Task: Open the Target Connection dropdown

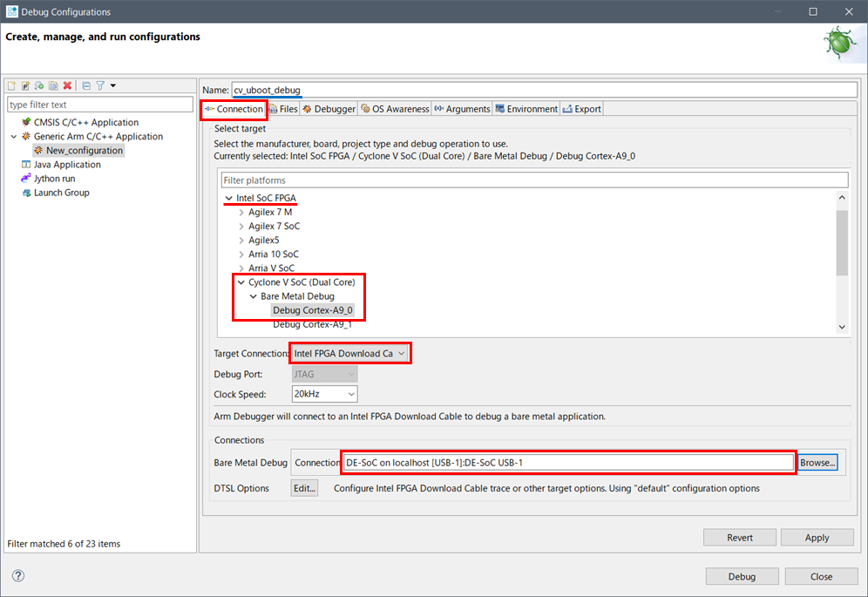Action: 350,353
